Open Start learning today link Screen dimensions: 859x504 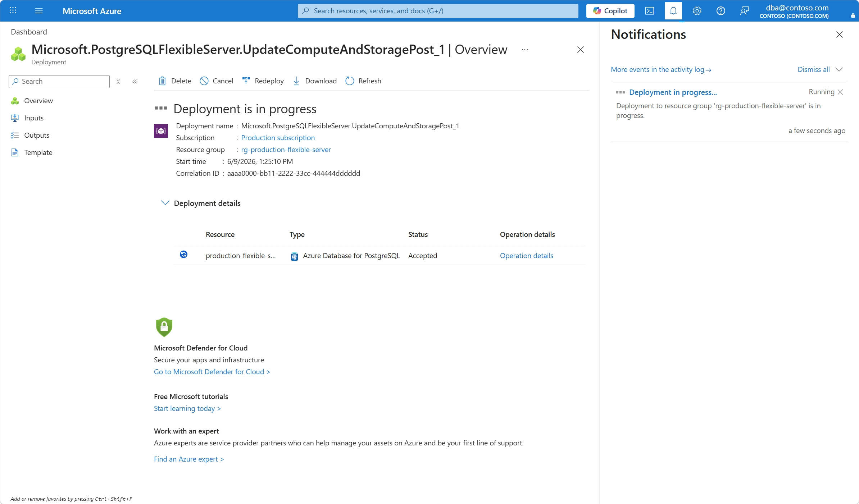click(187, 408)
